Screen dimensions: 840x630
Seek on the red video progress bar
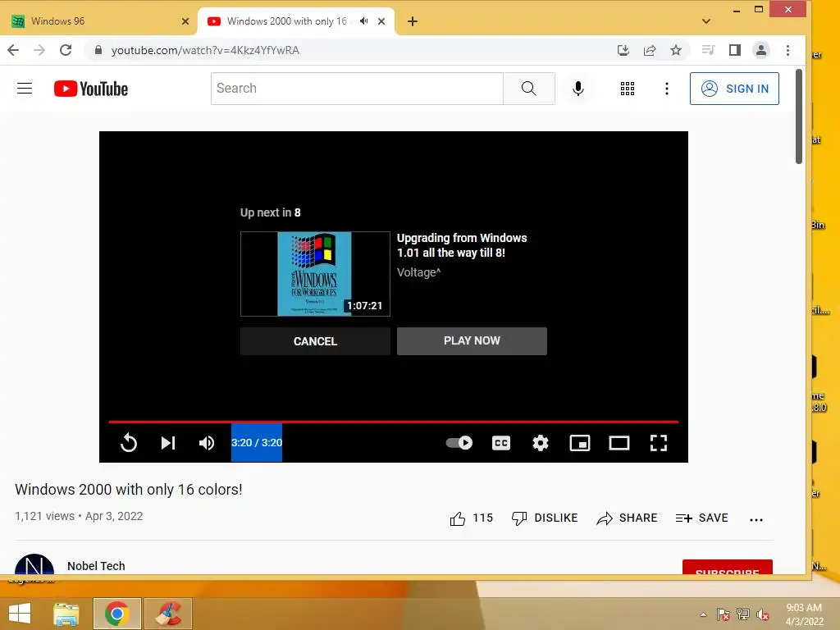coord(394,422)
